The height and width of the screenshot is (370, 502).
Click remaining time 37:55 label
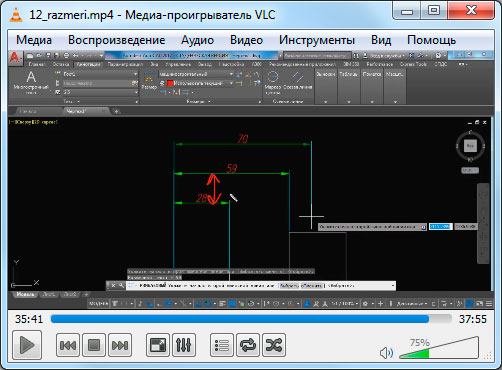[x=472, y=319]
